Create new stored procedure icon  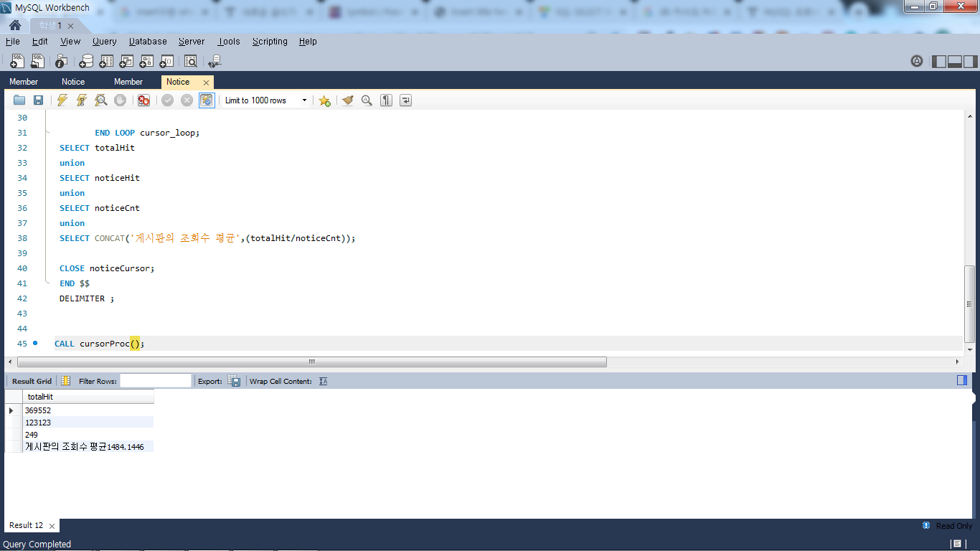pyautogui.click(x=147, y=61)
